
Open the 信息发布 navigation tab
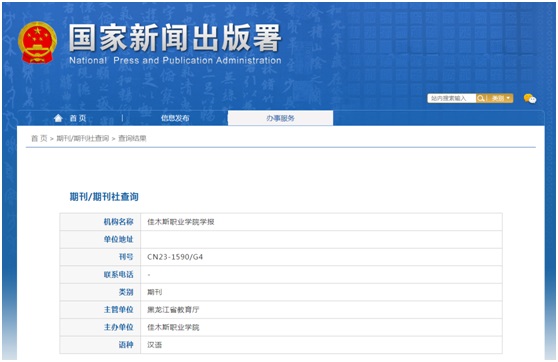175,118
